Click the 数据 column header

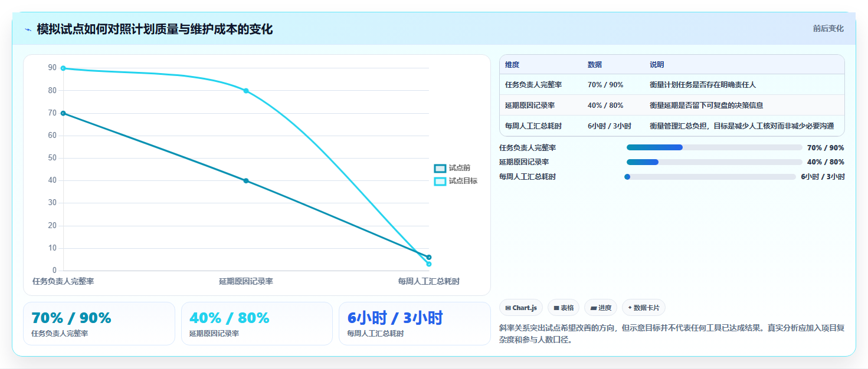click(595, 64)
